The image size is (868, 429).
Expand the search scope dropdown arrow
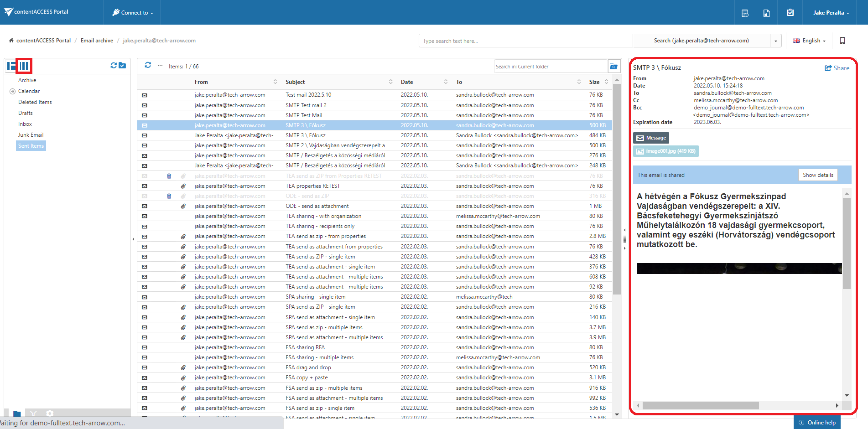click(775, 41)
